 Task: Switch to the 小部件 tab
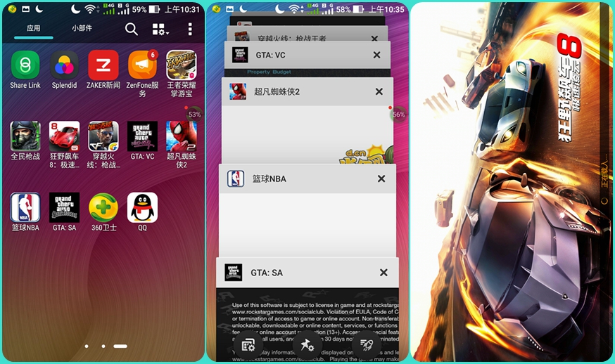82,28
